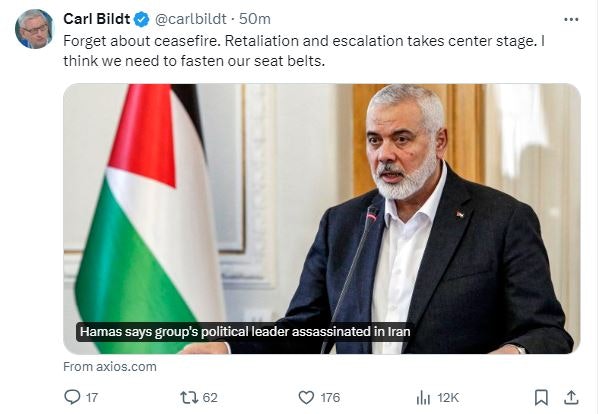
Task: Visit the From axios.com source link
Action: tap(110, 366)
